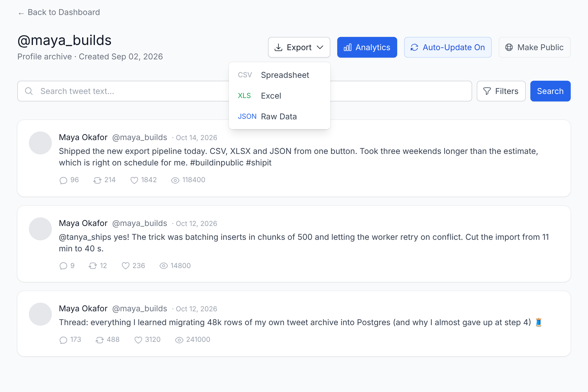Pick JSON Raw Data export option
The width and height of the screenshot is (588, 392).
point(280,116)
